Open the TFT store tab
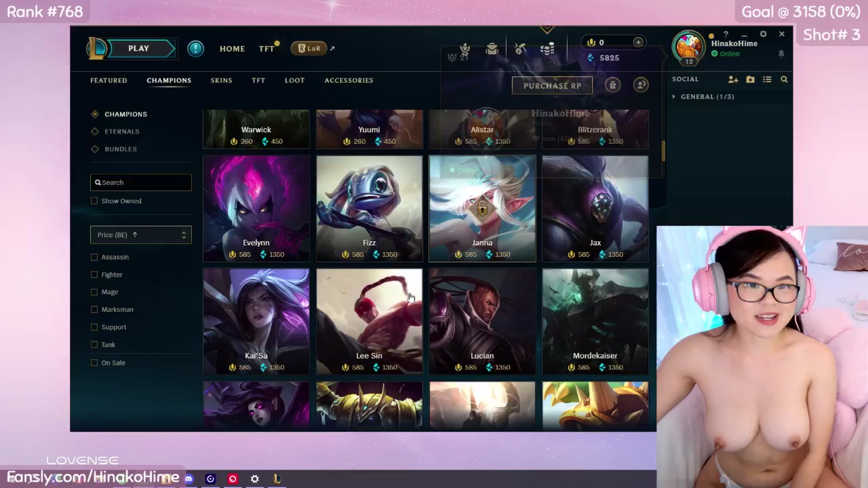The image size is (868, 488). click(258, 80)
